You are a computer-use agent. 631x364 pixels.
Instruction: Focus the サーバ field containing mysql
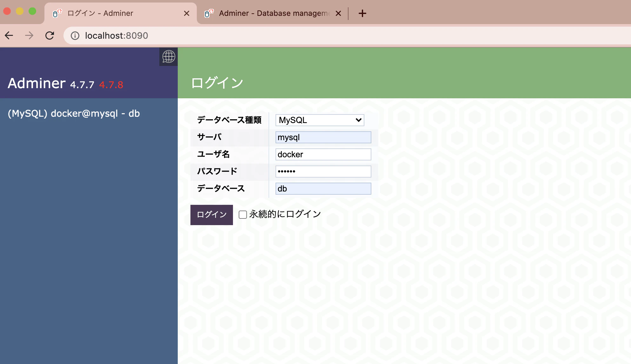(x=323, y=137)
